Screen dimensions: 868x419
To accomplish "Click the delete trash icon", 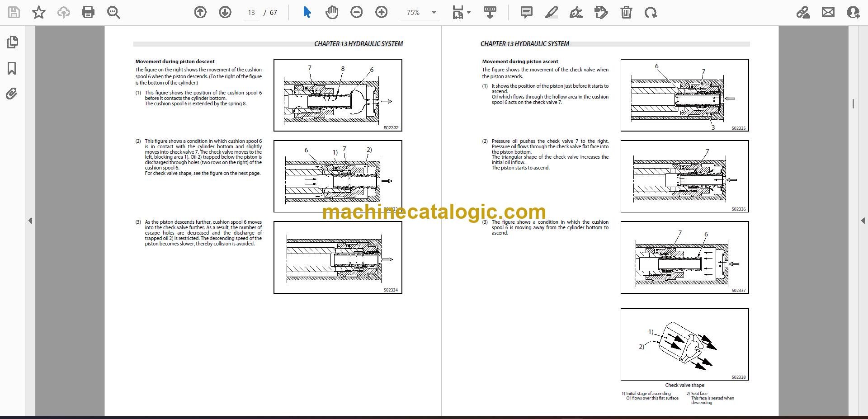I will (626, 12).
